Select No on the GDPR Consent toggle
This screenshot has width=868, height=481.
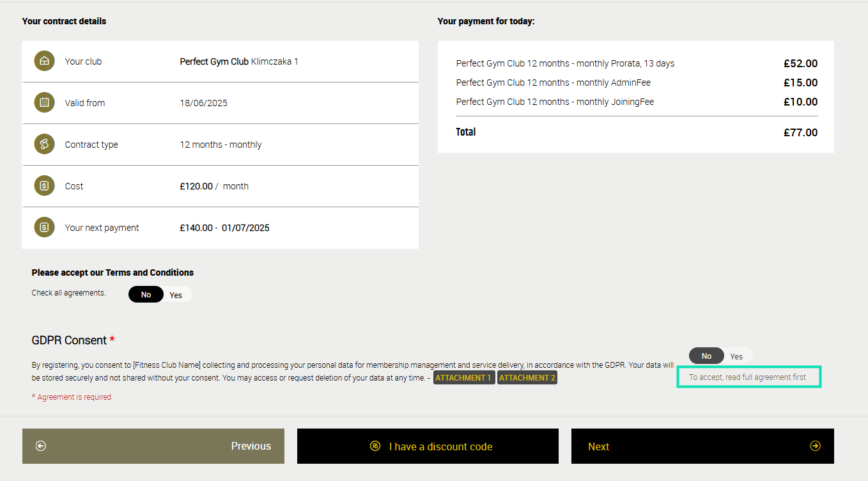706,356
